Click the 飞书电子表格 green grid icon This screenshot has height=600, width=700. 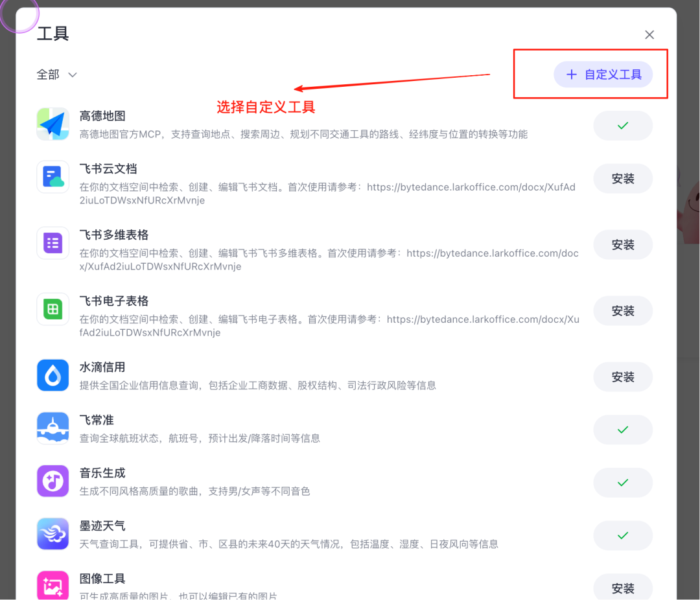click(x=52, y=309)
